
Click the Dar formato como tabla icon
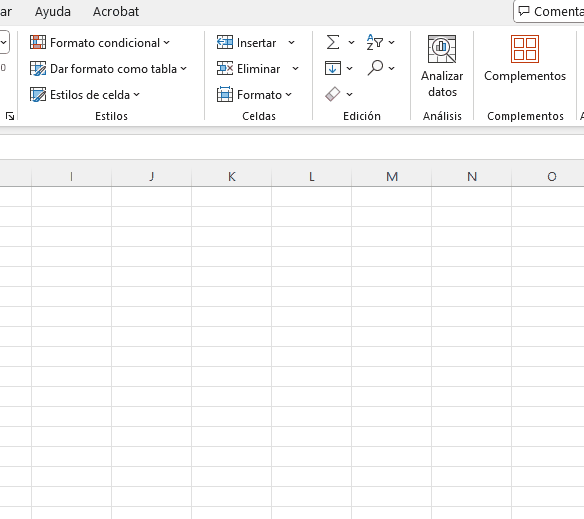click(x=38, y=69)
